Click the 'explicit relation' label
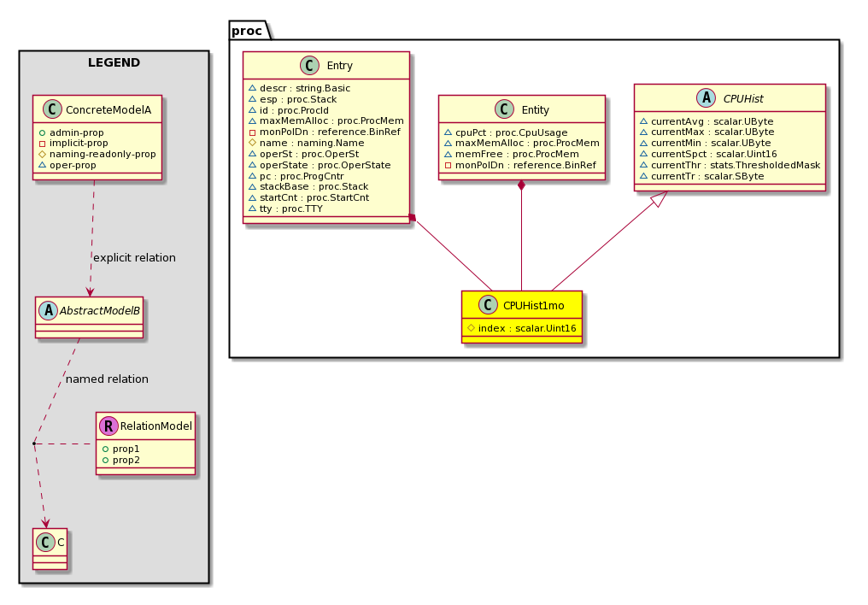868x605 pixels. [134, 258]
